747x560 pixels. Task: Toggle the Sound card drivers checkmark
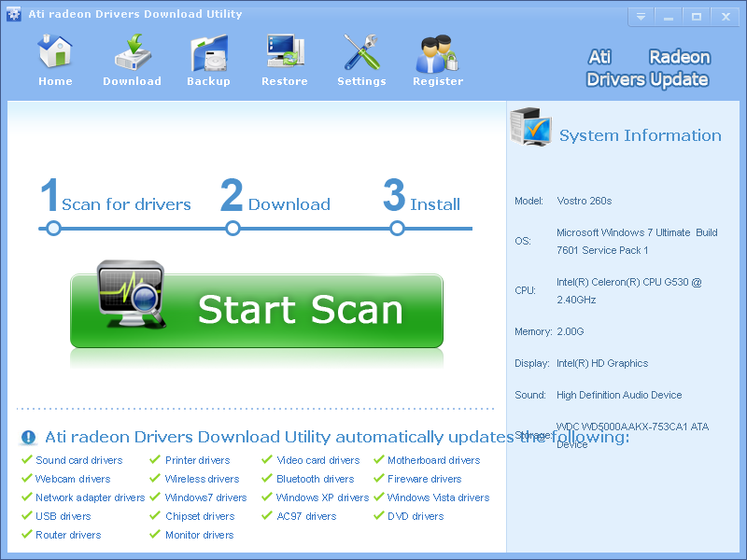[x=25, y=460]
